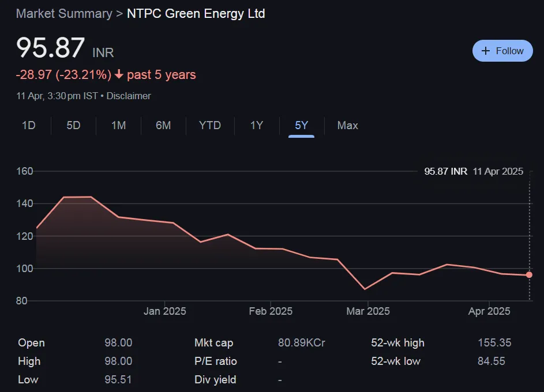Select the 1M time range tab
The width and height of the screenshot is (544, 392).
[x=118, y=125]
